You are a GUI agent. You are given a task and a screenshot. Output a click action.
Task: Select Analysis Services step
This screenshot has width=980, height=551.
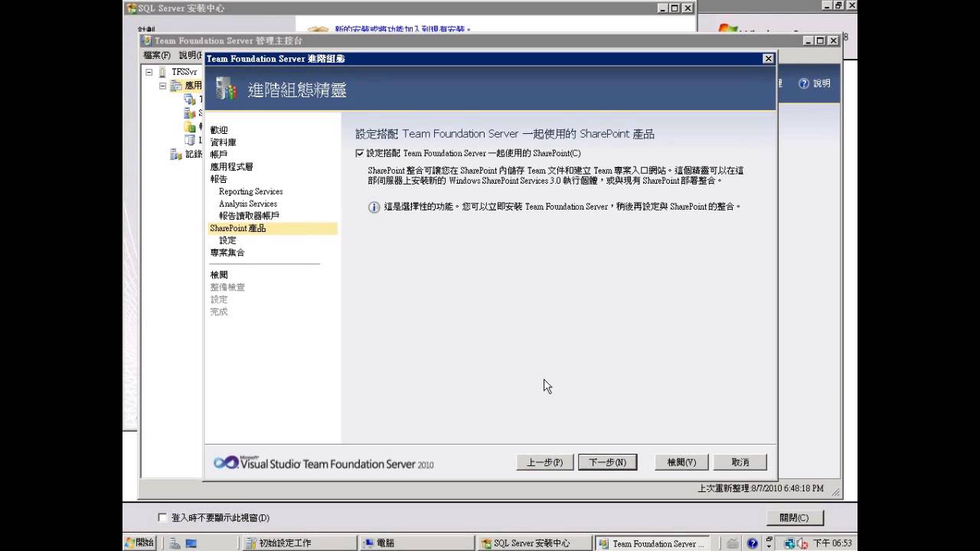[248, 204]
